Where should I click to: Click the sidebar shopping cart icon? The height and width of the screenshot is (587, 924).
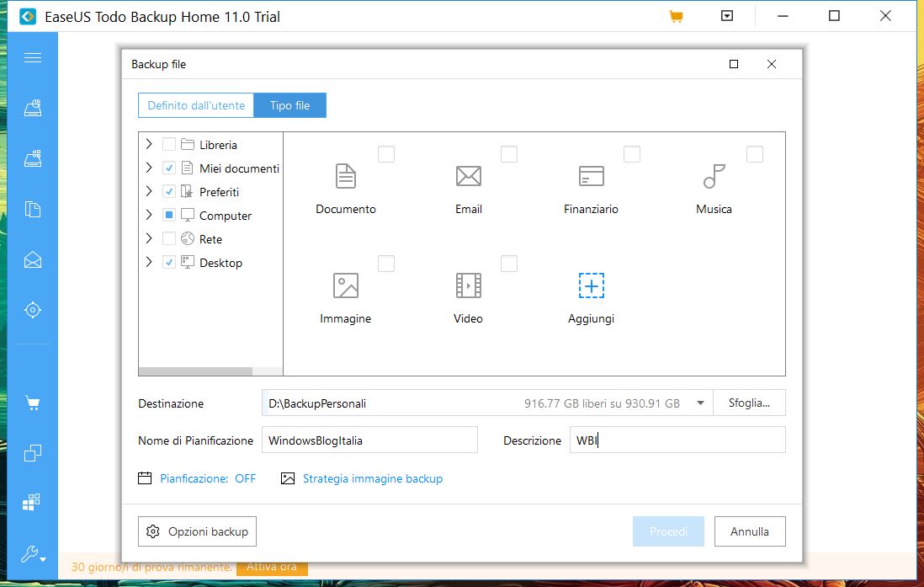(x=33, y=403)
